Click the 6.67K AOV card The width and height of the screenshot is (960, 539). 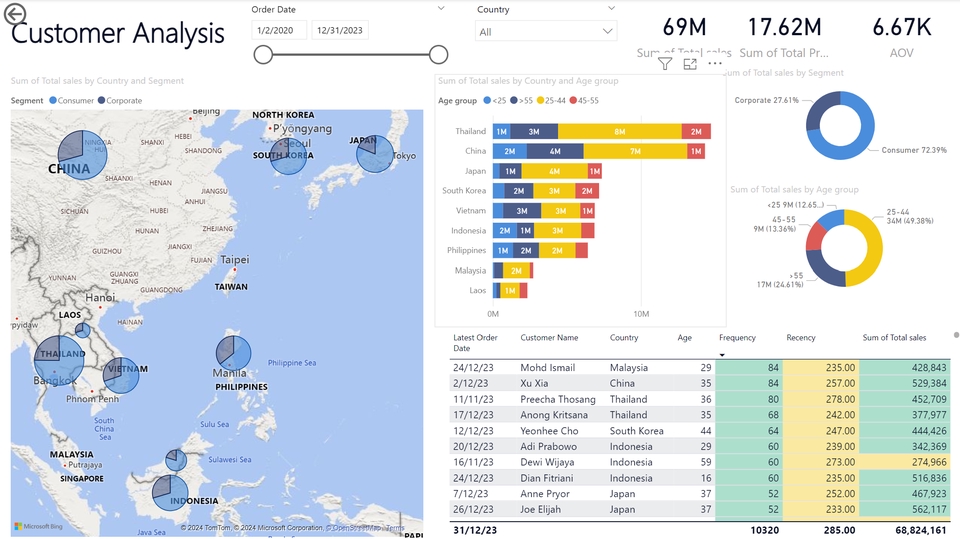[901, 38]
